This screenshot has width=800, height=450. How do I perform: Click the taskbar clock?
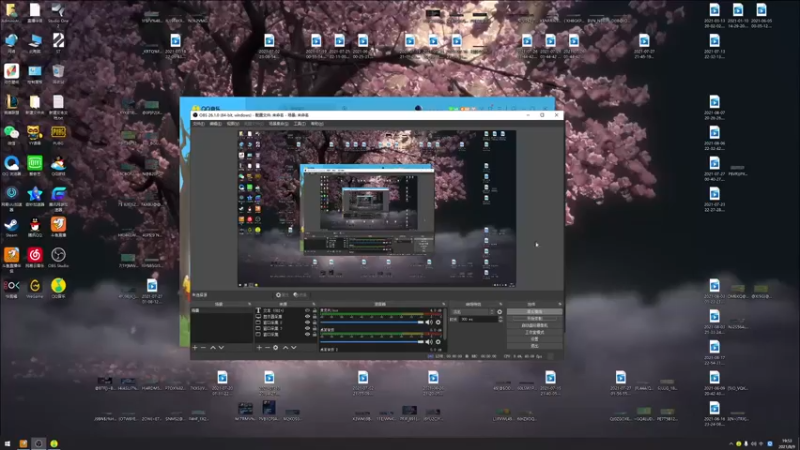pos(787,443)
